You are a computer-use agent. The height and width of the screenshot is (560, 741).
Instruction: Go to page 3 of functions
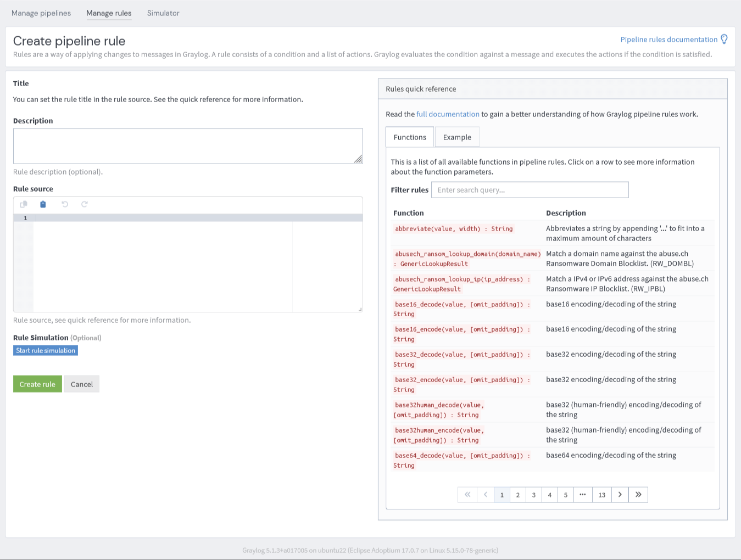[x=534, y=495]
